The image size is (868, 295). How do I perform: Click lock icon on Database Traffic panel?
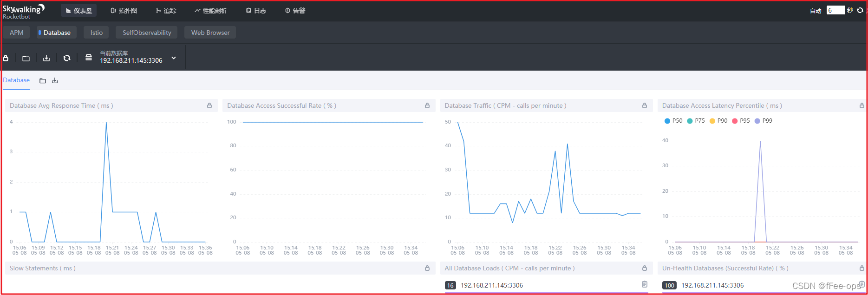click(645, 106)
